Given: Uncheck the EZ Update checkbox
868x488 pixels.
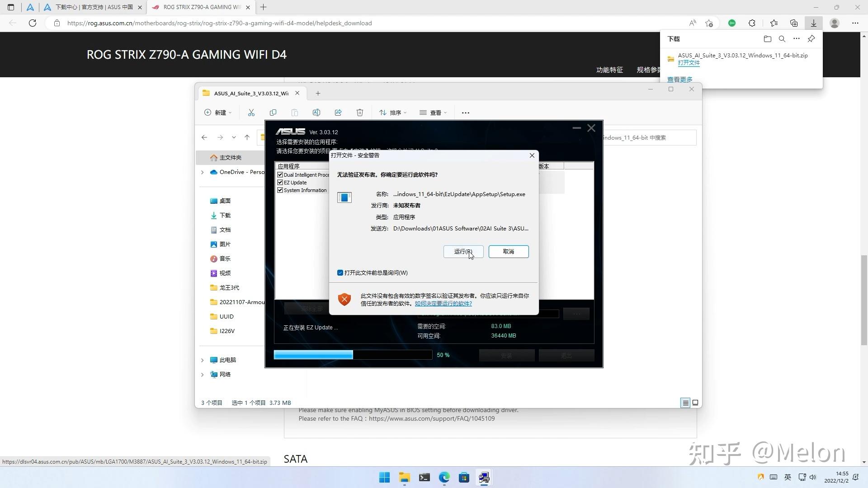Looking at the screenshot, I should 280,182.
